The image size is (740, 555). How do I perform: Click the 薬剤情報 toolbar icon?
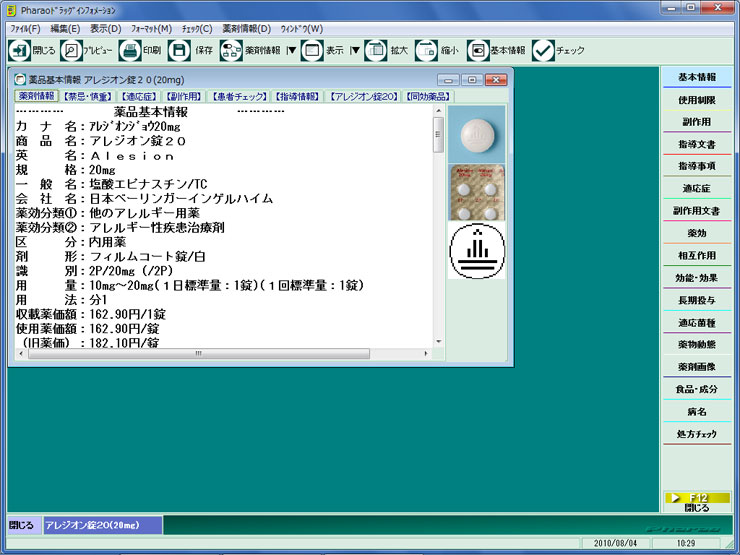pos(231,50)
